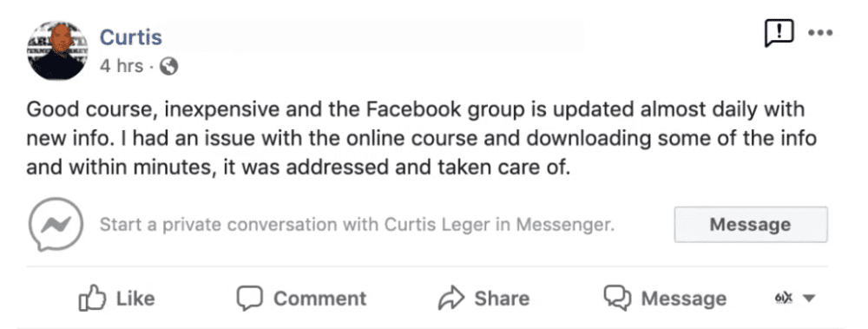Click the thumbs-up Like icon
868x329 pixels.
click(x=93, y=298)
